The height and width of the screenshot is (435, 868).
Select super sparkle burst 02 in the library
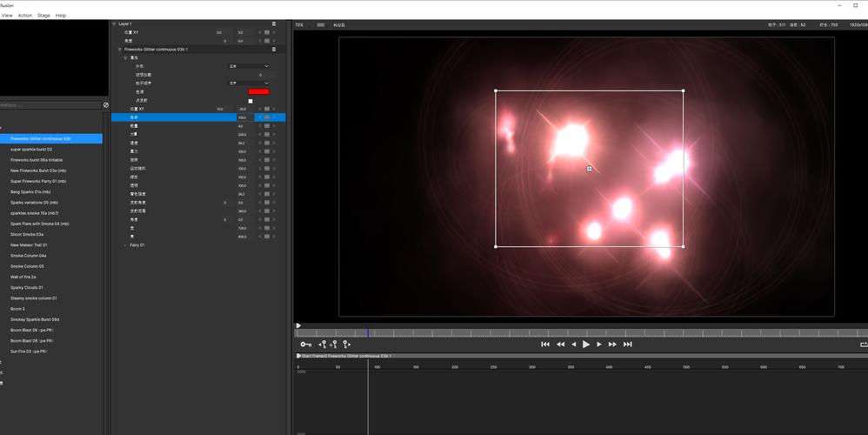click(31, 150)
